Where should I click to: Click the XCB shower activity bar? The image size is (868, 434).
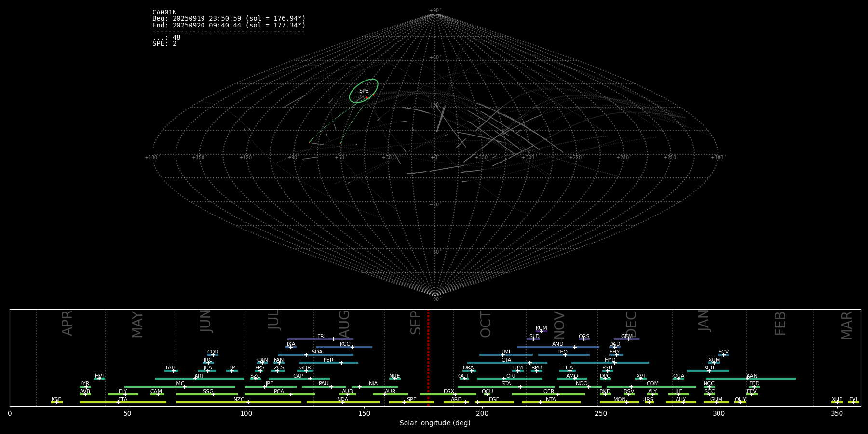(708, 371)
